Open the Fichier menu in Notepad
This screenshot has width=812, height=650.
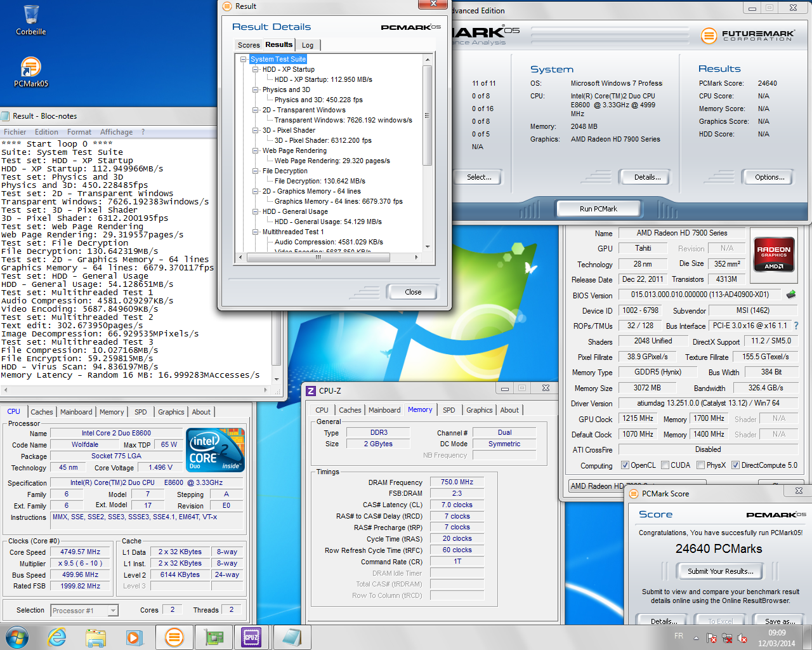pos(15,132)
